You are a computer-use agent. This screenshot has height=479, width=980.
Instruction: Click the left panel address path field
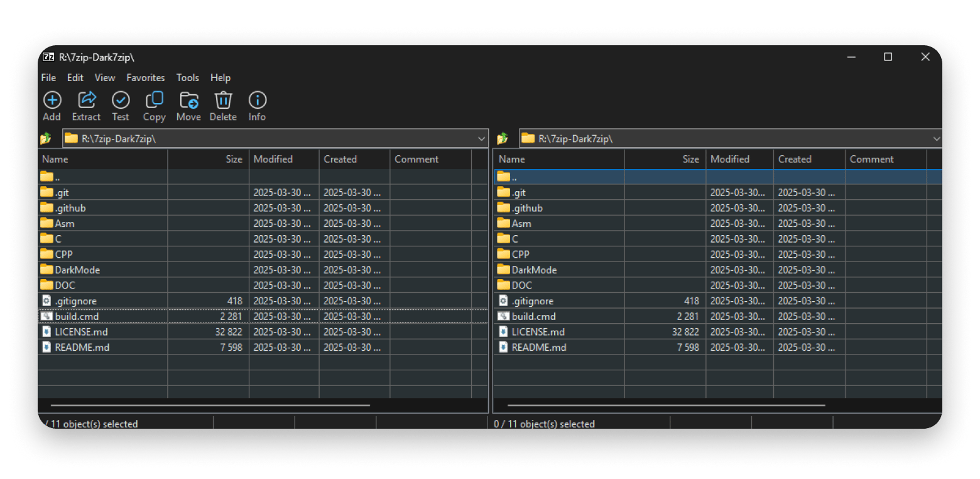(270, 139)
